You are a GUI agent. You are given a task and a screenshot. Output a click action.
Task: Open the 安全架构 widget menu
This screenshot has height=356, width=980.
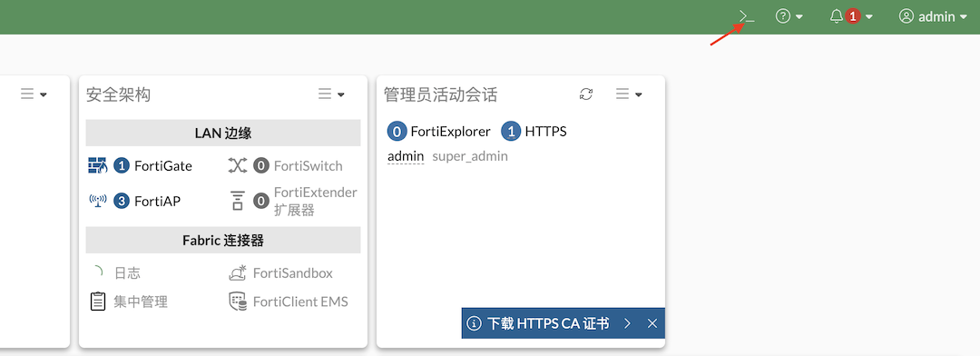pos(331,94)
